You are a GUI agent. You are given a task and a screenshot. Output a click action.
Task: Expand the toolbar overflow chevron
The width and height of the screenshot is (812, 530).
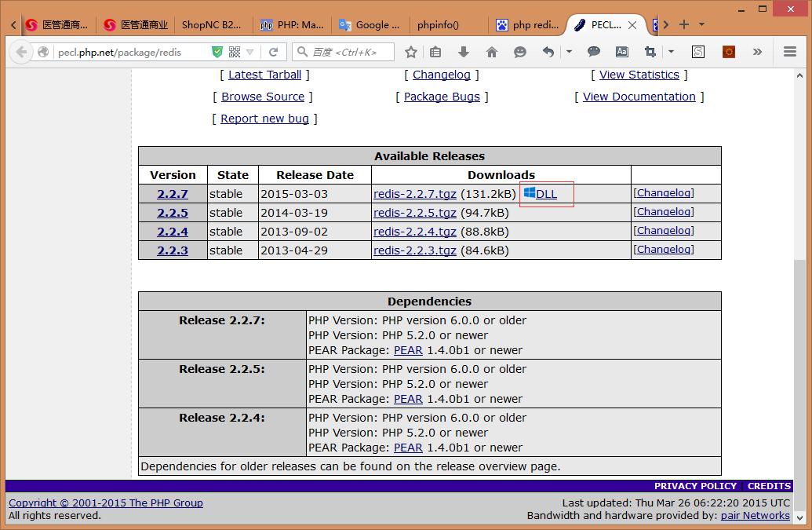click(757, 52)
